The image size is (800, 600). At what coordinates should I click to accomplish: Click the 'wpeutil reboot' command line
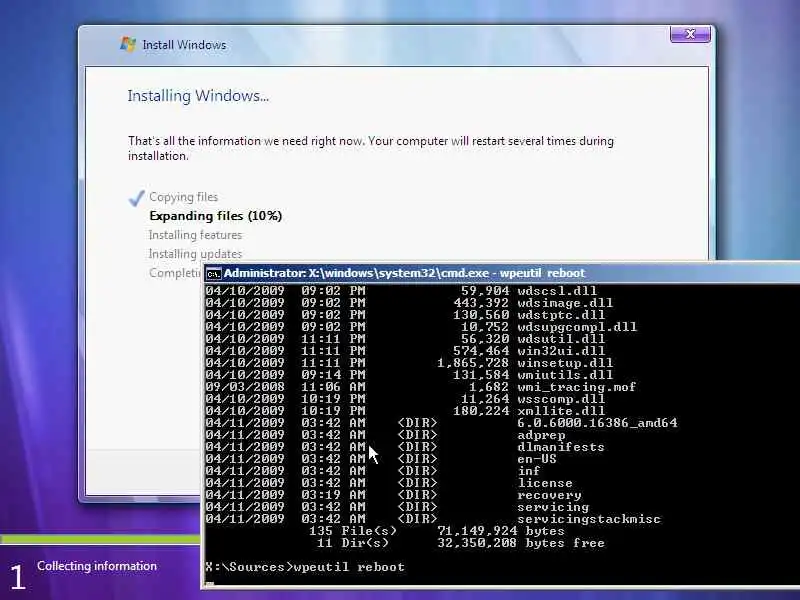pyautogui.click(x=349, y=567)
